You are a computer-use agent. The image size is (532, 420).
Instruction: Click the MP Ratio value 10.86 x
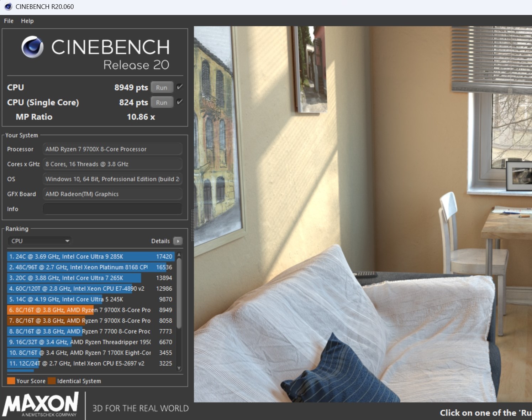[x=141, y=117]
